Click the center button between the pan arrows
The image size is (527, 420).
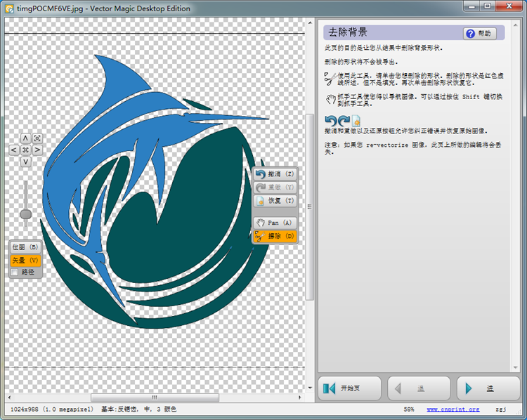pos(25,150)
